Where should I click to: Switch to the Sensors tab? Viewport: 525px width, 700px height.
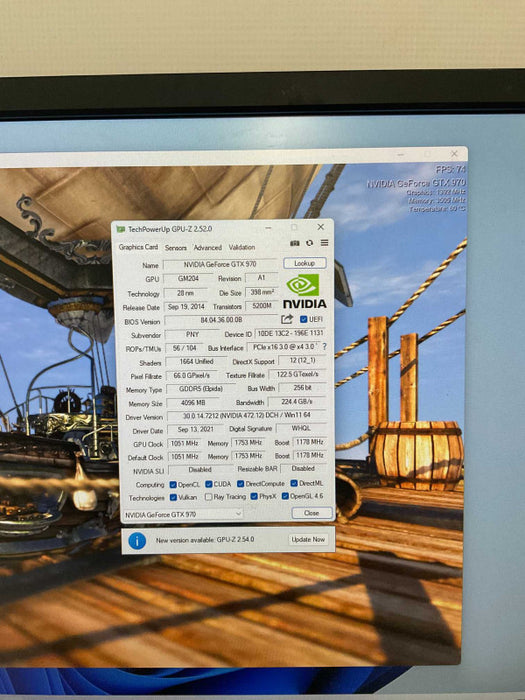coord(175,247)
